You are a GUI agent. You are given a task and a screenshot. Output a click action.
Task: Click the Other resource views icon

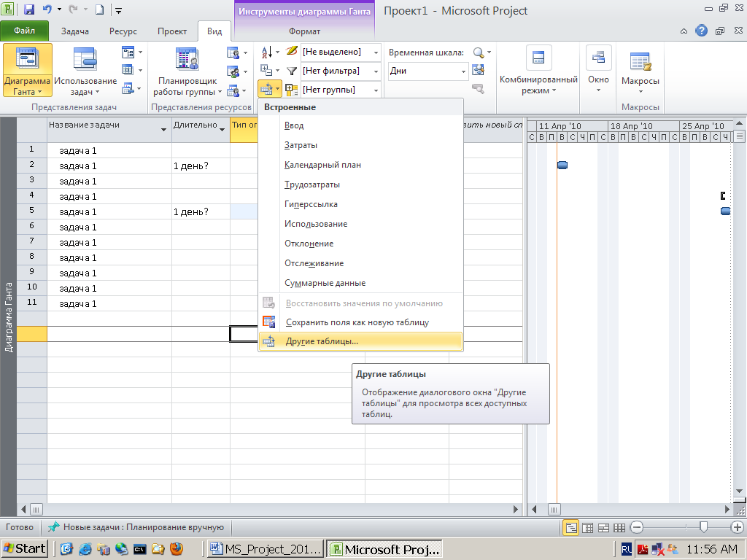233,90
